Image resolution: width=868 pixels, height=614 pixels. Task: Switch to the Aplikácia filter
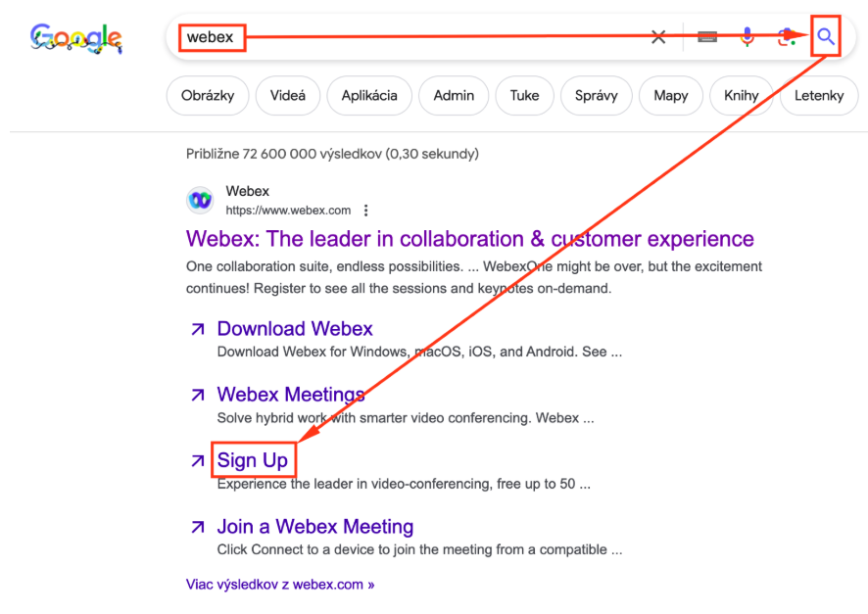point(369,96)
